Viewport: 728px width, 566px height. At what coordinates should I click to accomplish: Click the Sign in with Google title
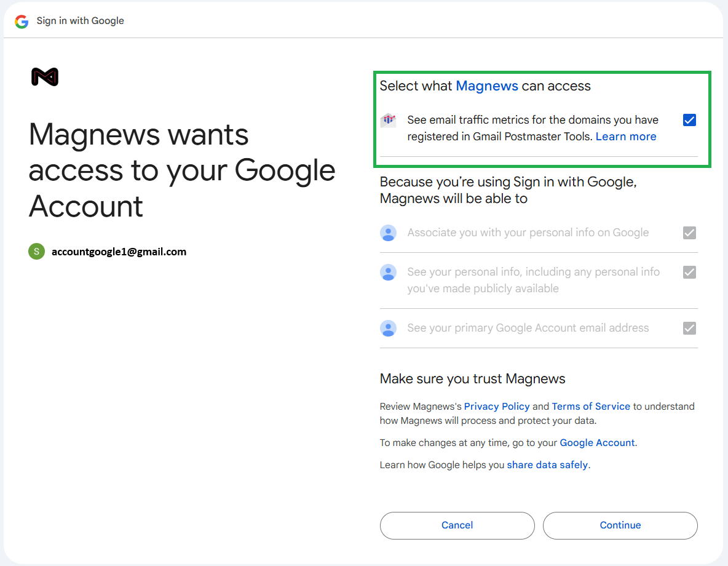pyautogui.click(x=81, y=21)
